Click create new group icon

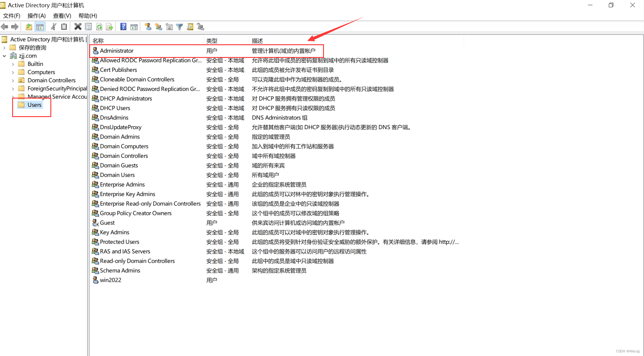[158, 27]
